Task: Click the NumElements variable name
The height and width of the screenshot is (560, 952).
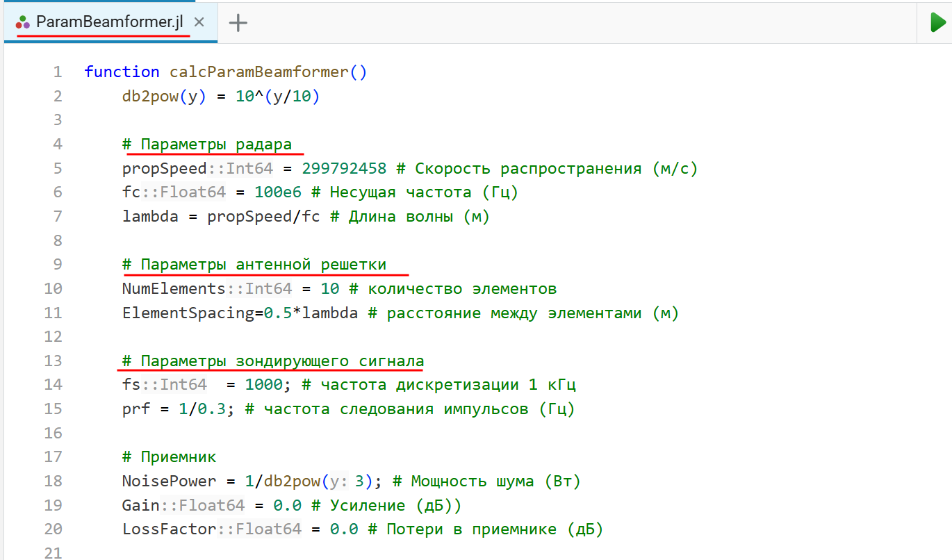Action: pyautogui.click(x=174, y=288)
